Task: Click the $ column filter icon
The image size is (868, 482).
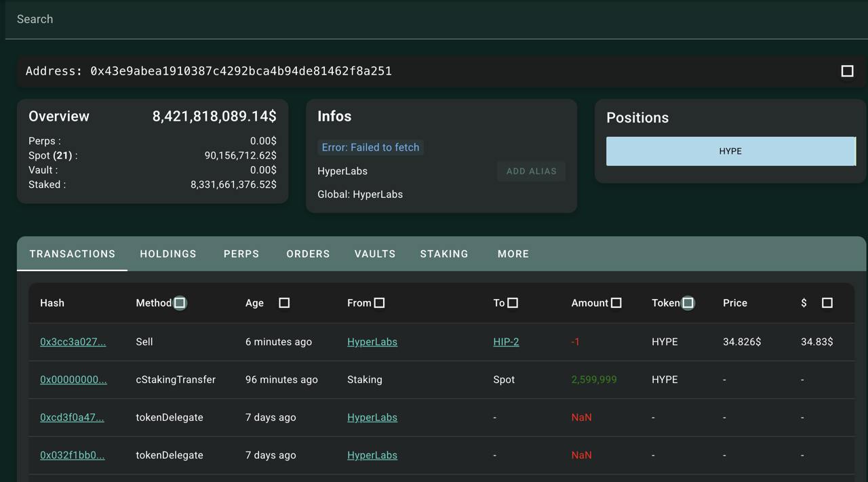Action: (x=827, y=303)
